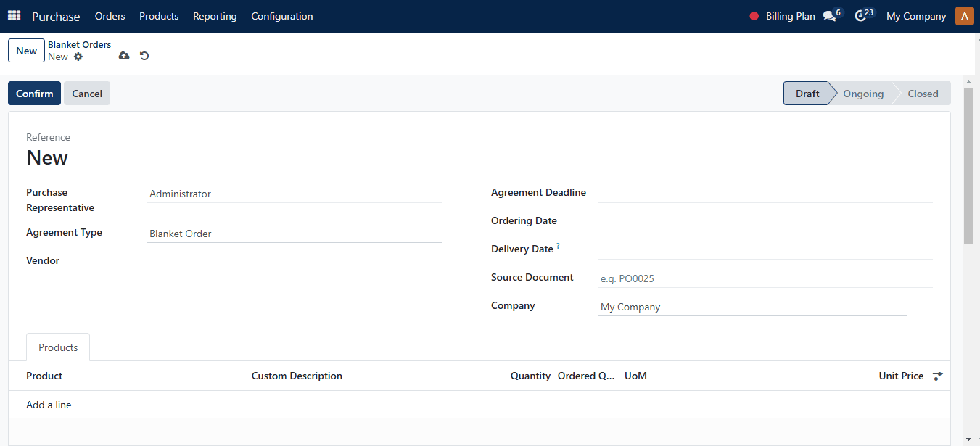The image size is (980, 446).
Task: Open the Purchase Representative dropdown
Action: 294,194
